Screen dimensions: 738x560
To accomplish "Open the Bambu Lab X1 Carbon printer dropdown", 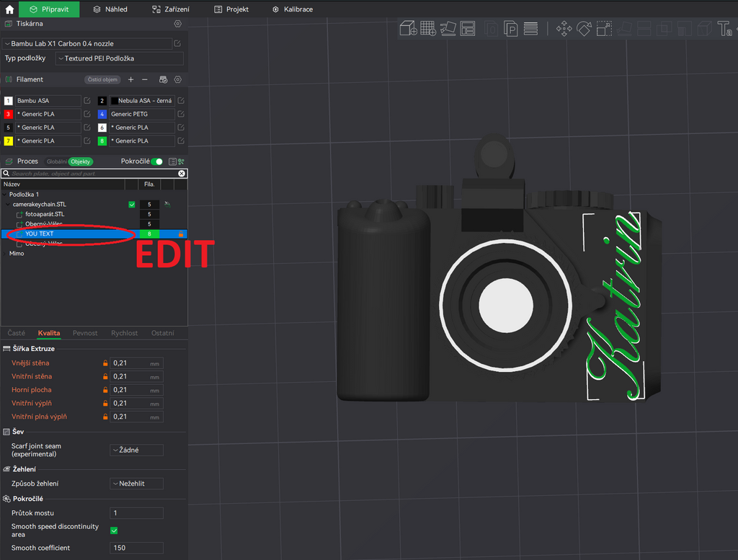I will 87,44.
